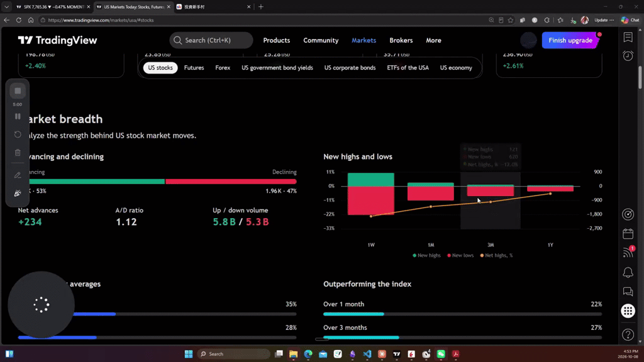The height and width of the screenshot is (362, 644).
Task: Click the Search (Ctrl+K) field
Action: (x=211, y=40)
